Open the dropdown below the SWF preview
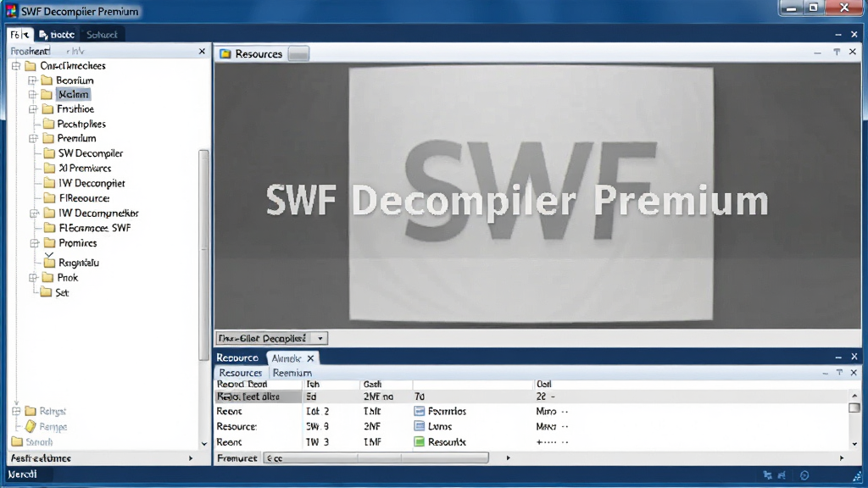 click(x=320, y=338)
